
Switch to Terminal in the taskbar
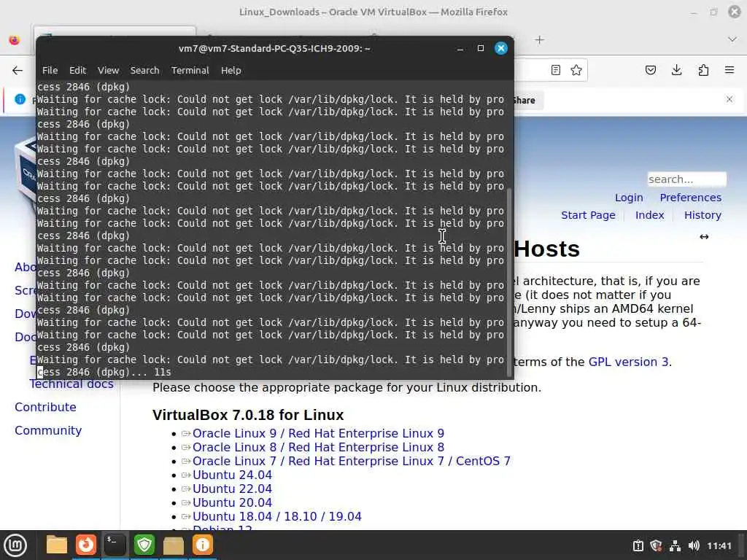(115, 545)
